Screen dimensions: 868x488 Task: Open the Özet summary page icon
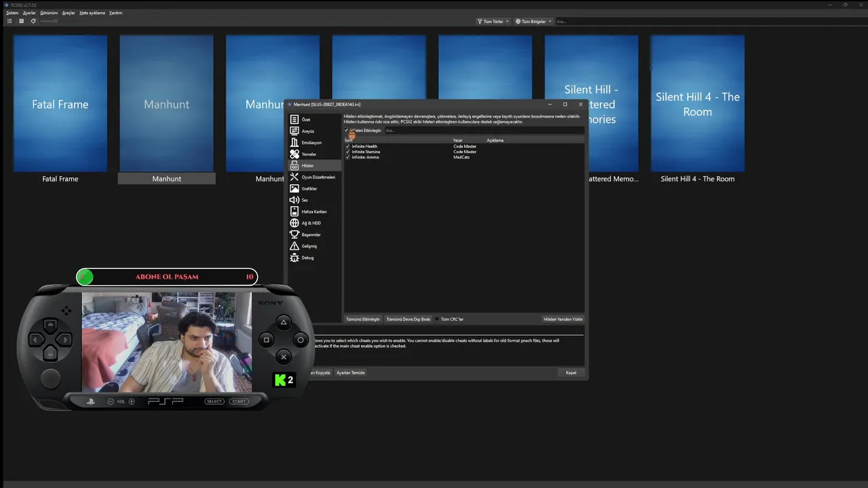click(x=294, y=119)
